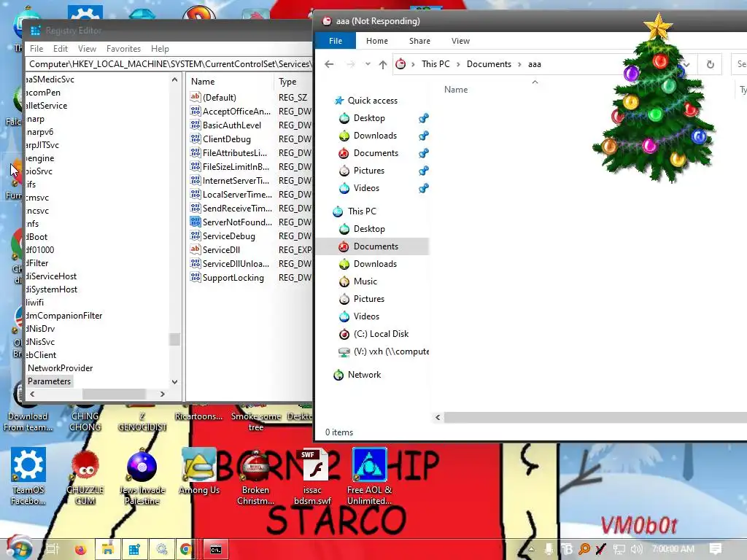Open the File tab in Explorer
The image size is (747, 560).
tap(336, 41)
